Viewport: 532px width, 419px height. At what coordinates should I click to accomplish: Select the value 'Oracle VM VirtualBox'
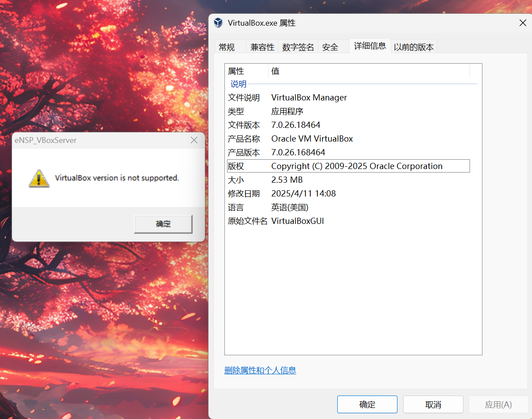pyautogui.click(x=312, y=138)
